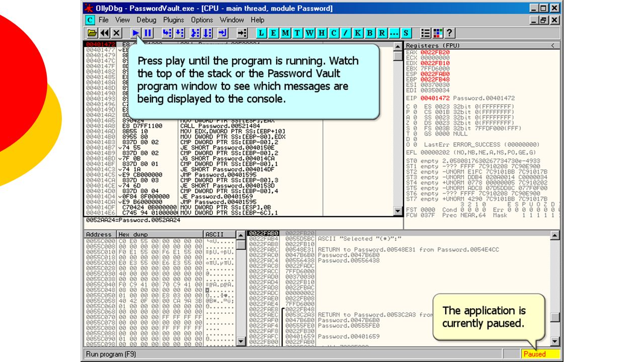Open help with question mark icon
The image size is (644, 362).
point(450,33)
